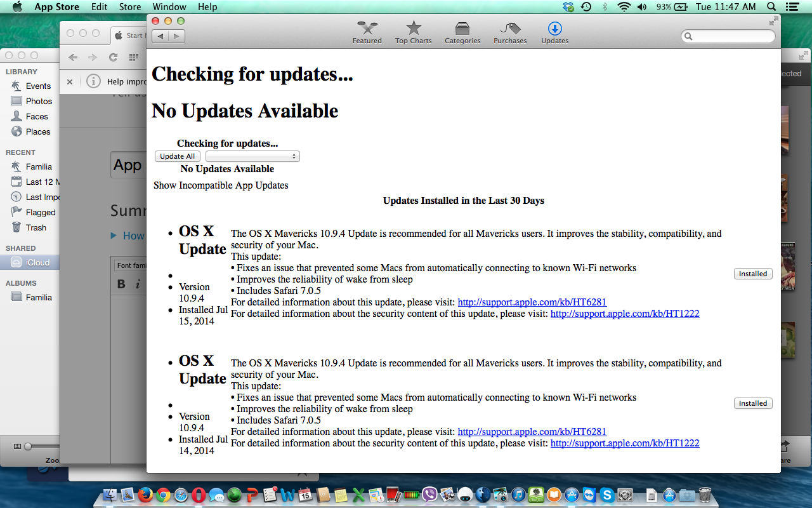Click the Dropbox menu bar icon

coord(568,7)
